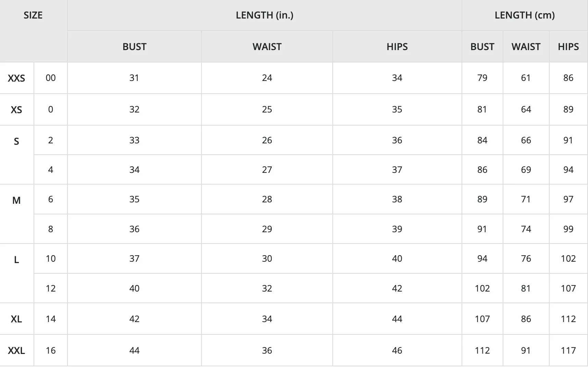Viewport: 588px width, 367px height.
Task: Select the LENGTH (in.) header cell
Action: [265, 15]
